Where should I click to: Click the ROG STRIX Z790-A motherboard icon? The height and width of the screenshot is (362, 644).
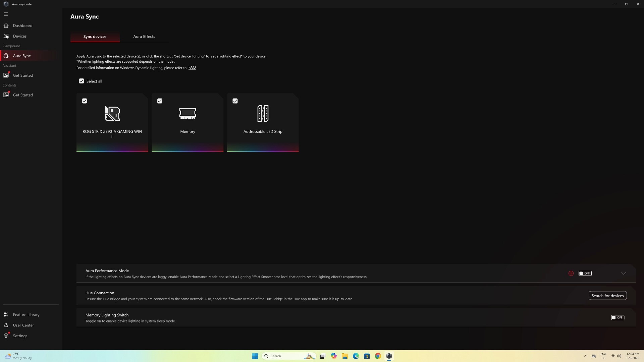(112, 113)
